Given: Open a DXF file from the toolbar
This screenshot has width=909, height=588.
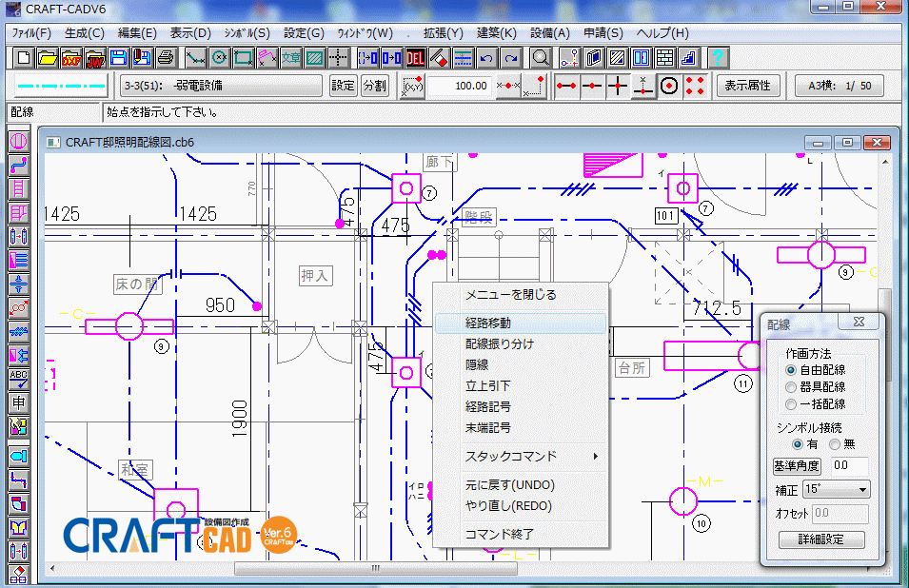Looking at the screenshot, I should point(71,58).
